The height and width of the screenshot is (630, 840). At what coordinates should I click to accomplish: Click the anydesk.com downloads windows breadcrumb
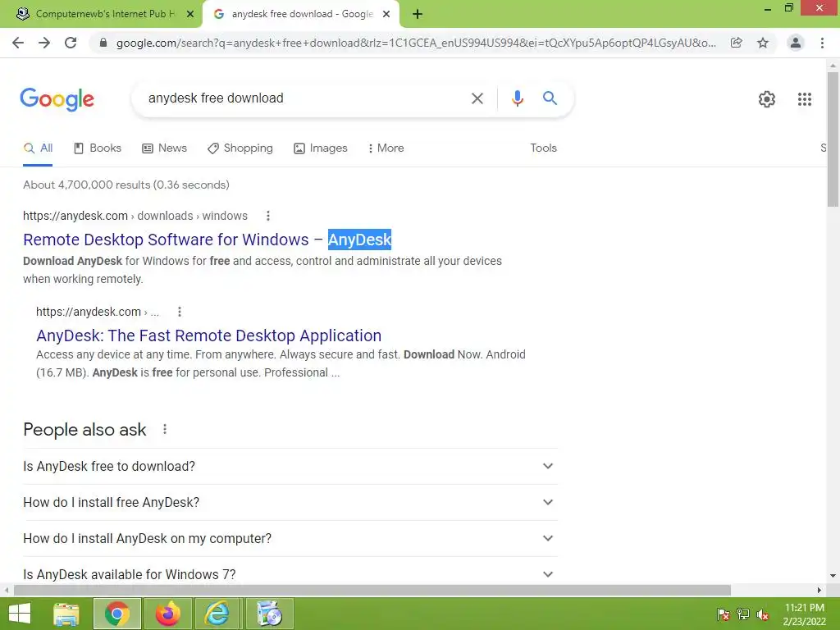[135, 216]
